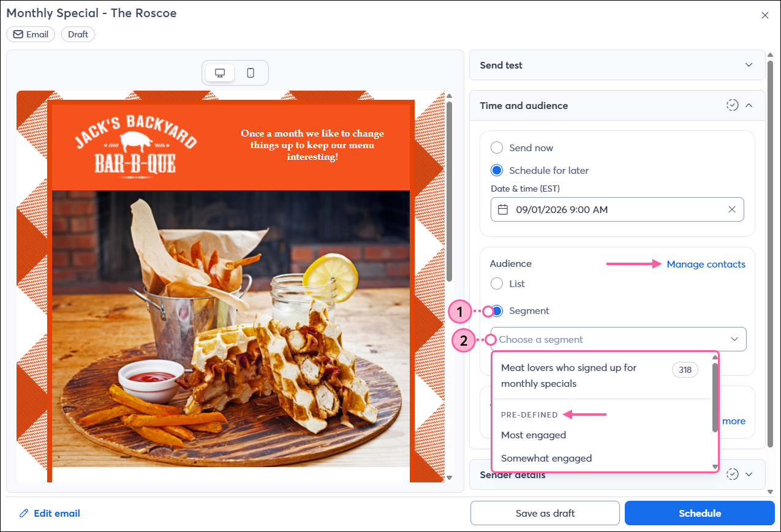Viewport: 781px width, 532px height.
Task: Switch email preview to mobile view
Action: click(251, 72)
